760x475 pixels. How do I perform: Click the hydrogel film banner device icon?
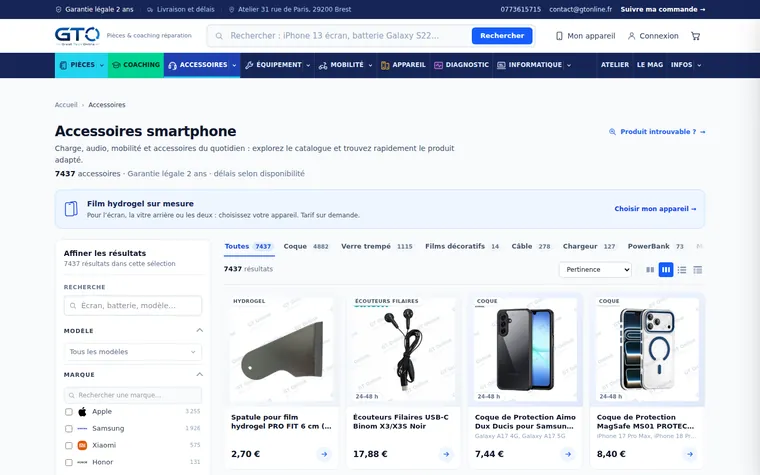[71, 209]
